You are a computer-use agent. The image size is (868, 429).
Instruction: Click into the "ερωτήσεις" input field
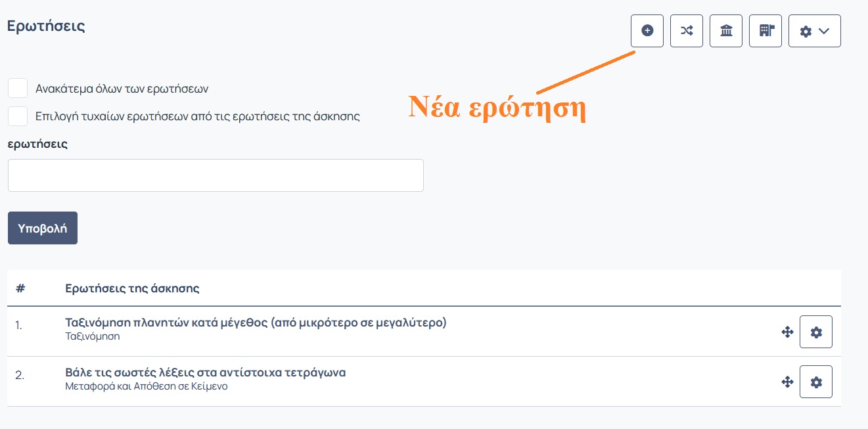(x=216, y=175)
